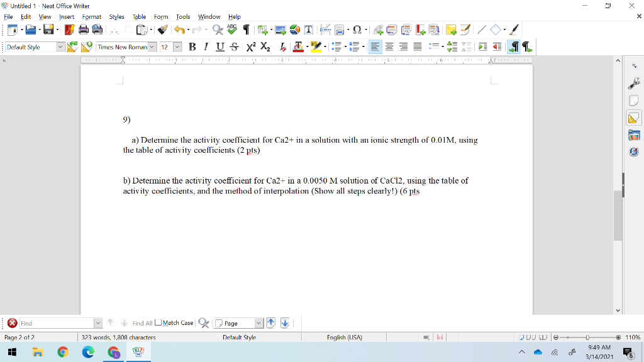Insert basic shape diamond

point(496,30)
